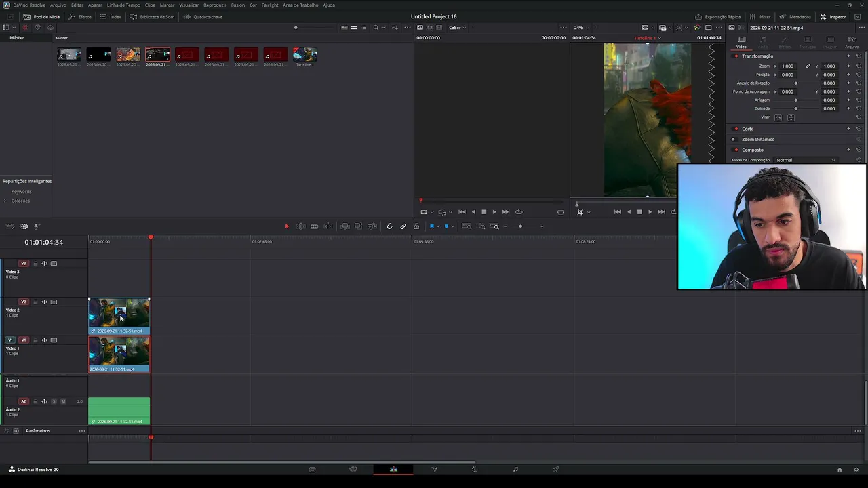The width and height of the screenshot is (868, 488).
Task: Open the Caber viewer zoom dropdown
Action: coord(458,28)
